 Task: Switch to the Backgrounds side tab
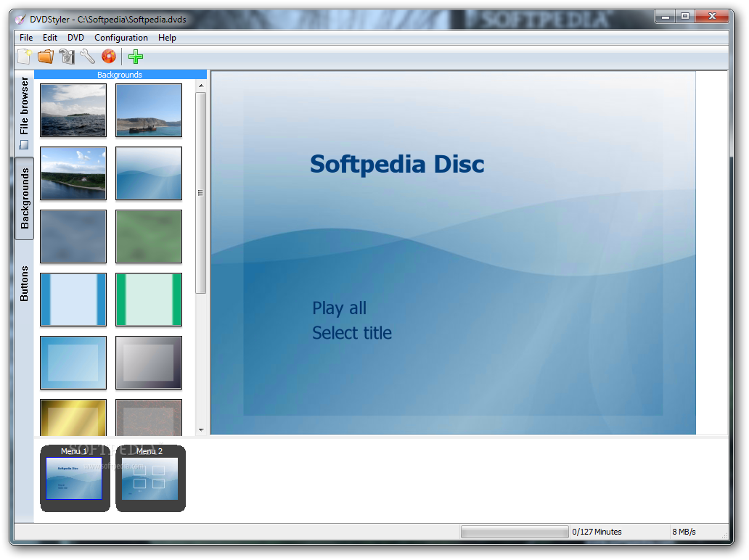(25, 199)
